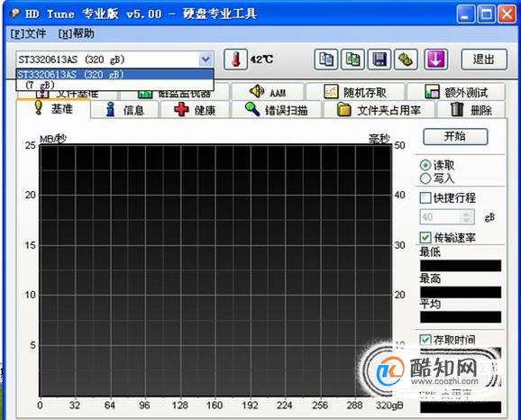Viewport: 521px width, 420px height.
Task: Select the 读取 radio button
Action: coord(425,165)
